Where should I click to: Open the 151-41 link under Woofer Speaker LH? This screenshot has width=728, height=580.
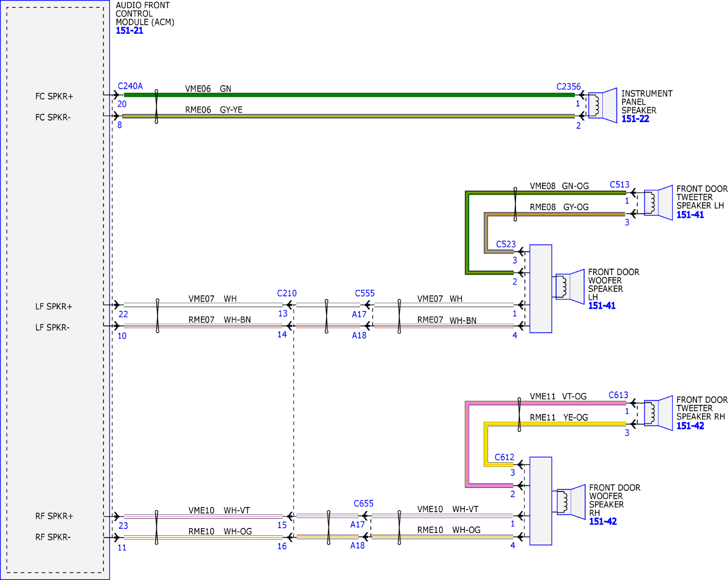(602, 305)
